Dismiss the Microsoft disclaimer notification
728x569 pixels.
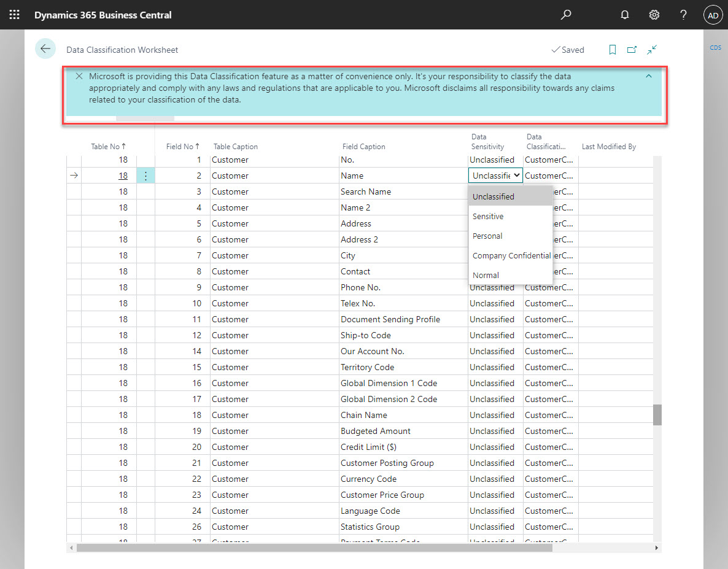pyautogui.click(x=79, y=76)
